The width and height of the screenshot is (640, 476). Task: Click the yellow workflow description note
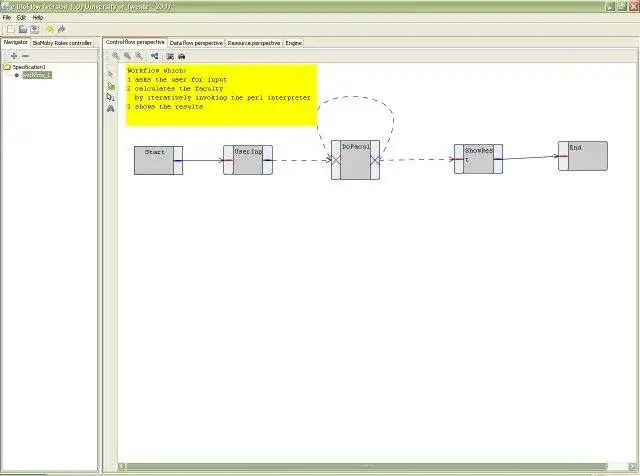pyautogui.click(x=222, y=95)
